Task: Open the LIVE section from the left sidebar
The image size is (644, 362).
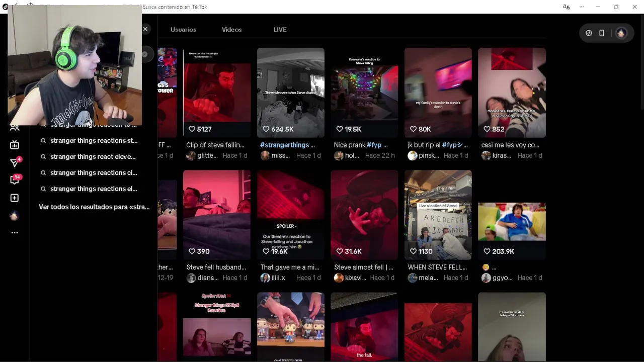Action: click(15, 145)
